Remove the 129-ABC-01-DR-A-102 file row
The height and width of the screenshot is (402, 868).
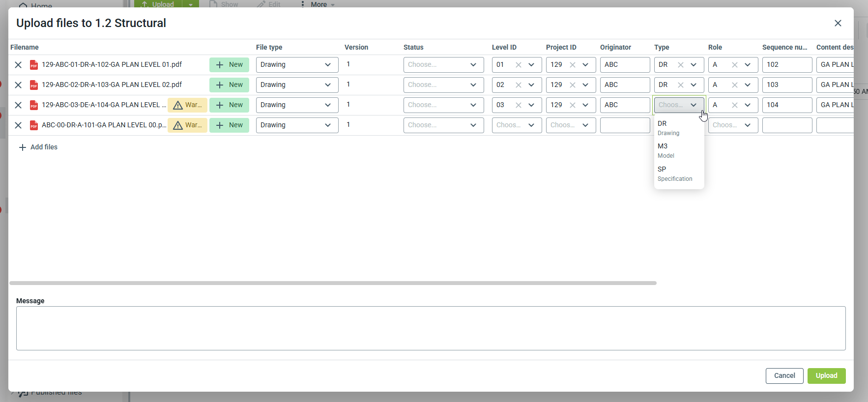coord(18,65)
